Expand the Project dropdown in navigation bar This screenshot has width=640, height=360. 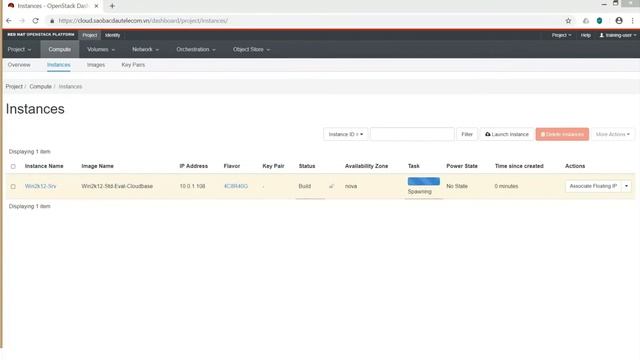(x=19, y=49)
